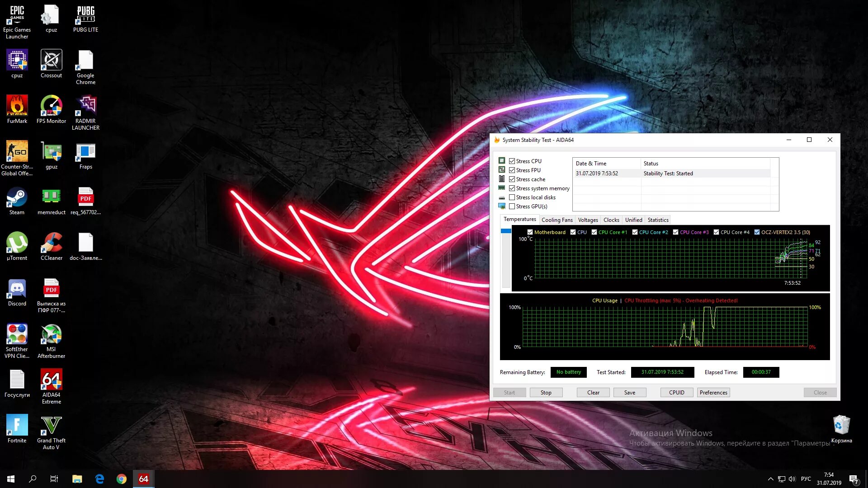Select the AIDA64 Extreme desktop shortcut
The image size is (868, 488).
point(51,380)
